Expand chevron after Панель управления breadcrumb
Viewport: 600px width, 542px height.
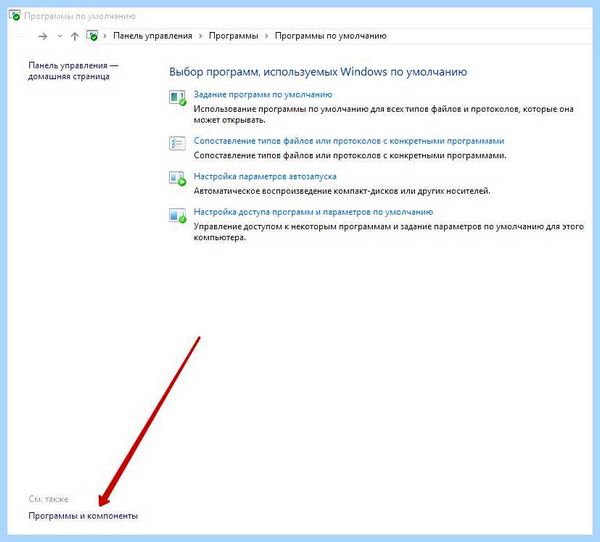click(201, 36)
